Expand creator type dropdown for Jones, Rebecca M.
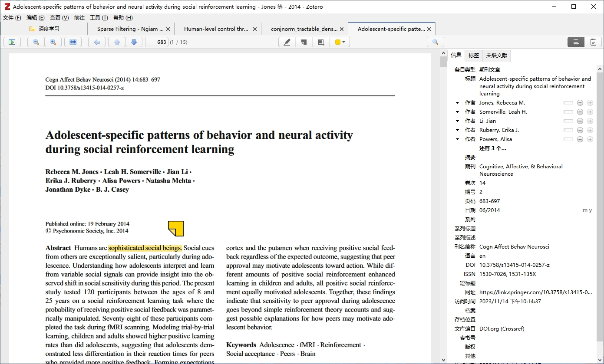The height and width of the screenshot is (364, 604). pos(457,103)
